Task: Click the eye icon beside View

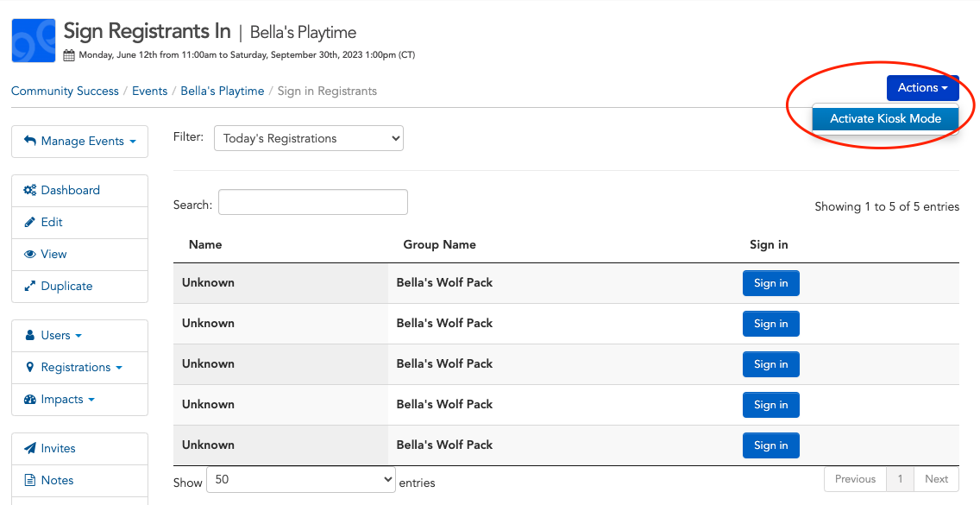Action: coord(29,254)
